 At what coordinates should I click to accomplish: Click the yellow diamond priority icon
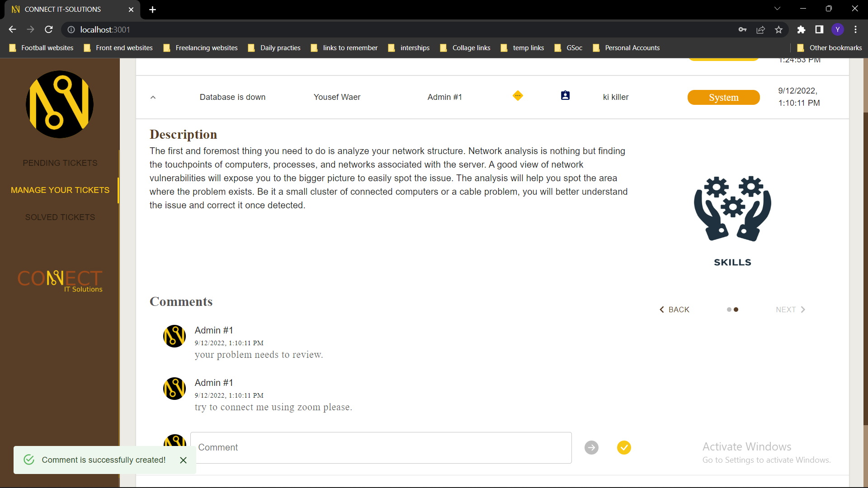tap(518, 96)
